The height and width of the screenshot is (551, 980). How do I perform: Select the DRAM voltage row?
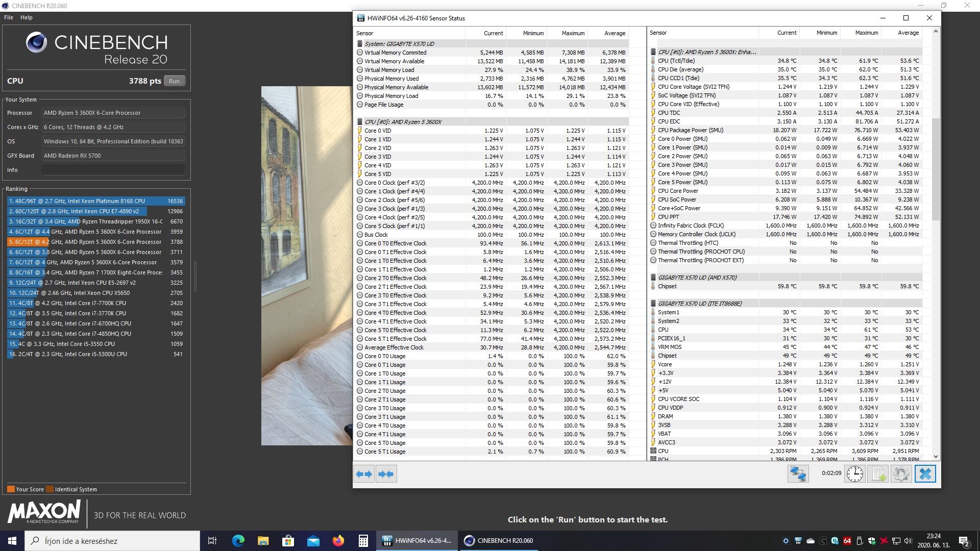coord(786,416)
